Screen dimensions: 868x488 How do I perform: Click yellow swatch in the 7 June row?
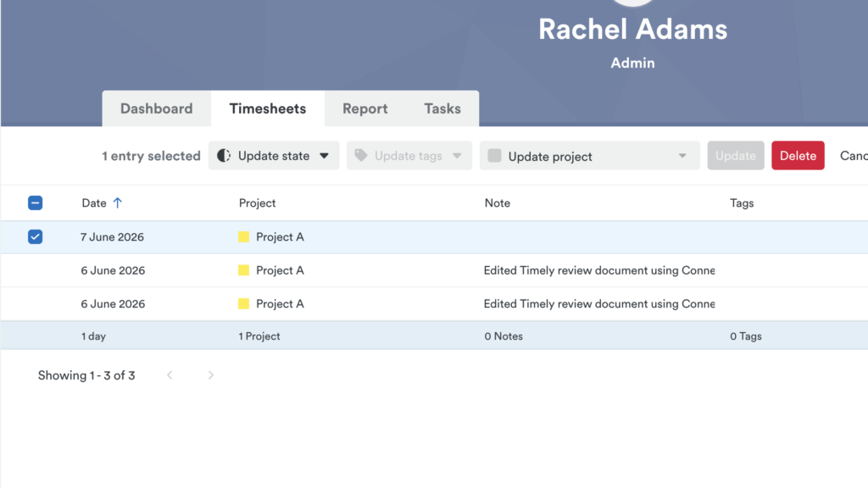[x=243, y=237]
